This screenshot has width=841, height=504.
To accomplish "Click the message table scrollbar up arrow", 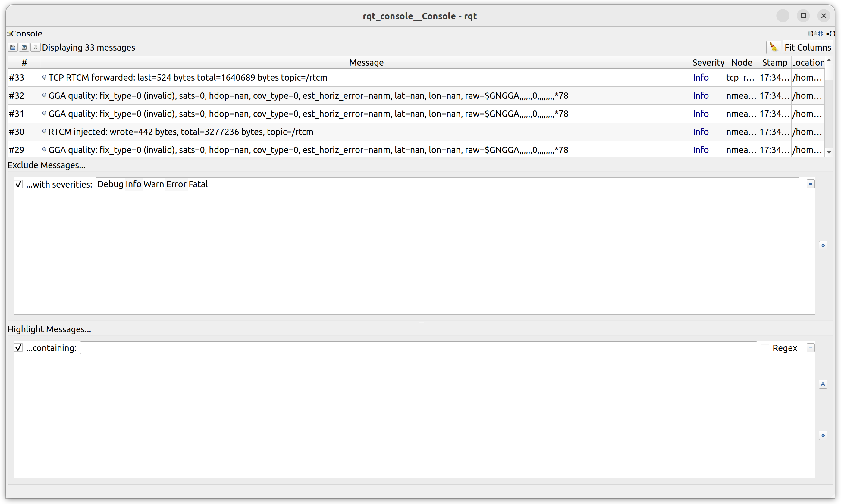I will (829, 60).
